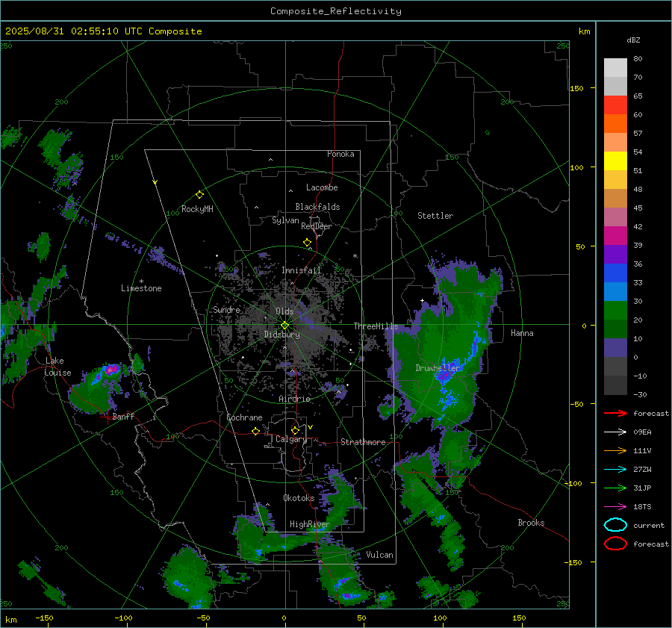
Task: Select the light blue swatch between 33 and 30
Action: pos(615,291)
